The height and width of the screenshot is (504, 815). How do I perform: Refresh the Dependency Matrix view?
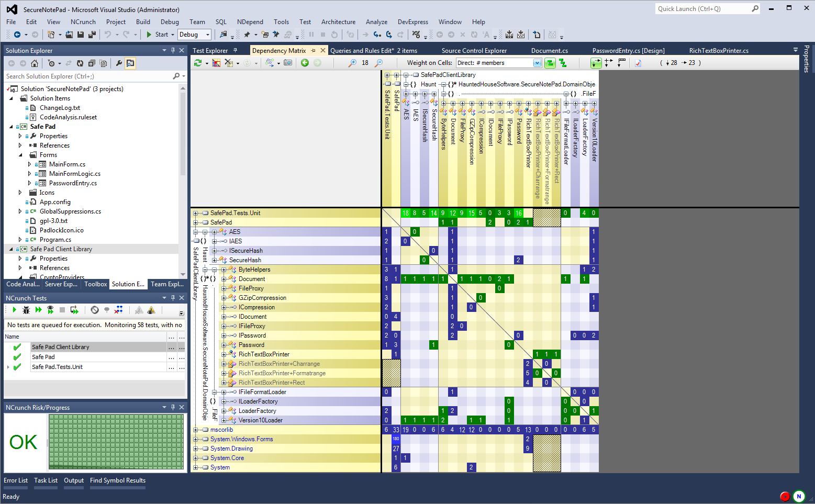click(x=198, y=62)
